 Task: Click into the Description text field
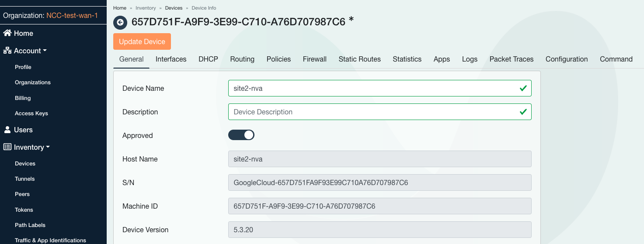click(372, 112)
